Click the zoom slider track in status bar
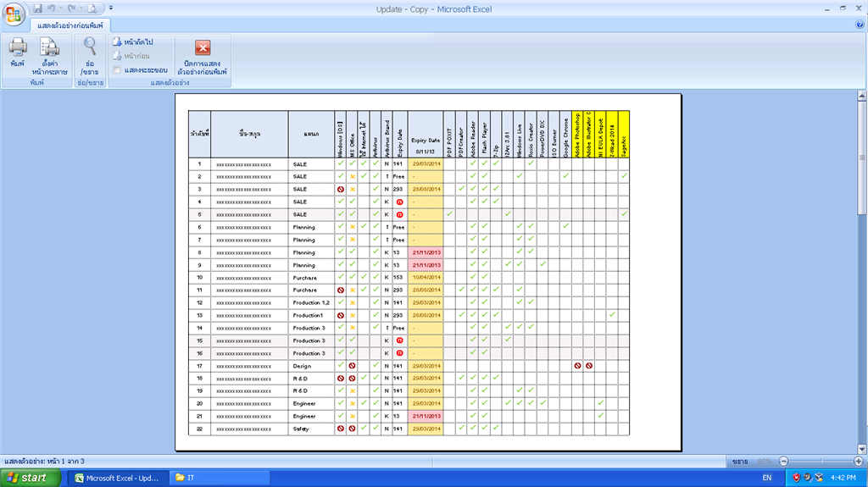The image size is (868, 487). coord(821,461)
